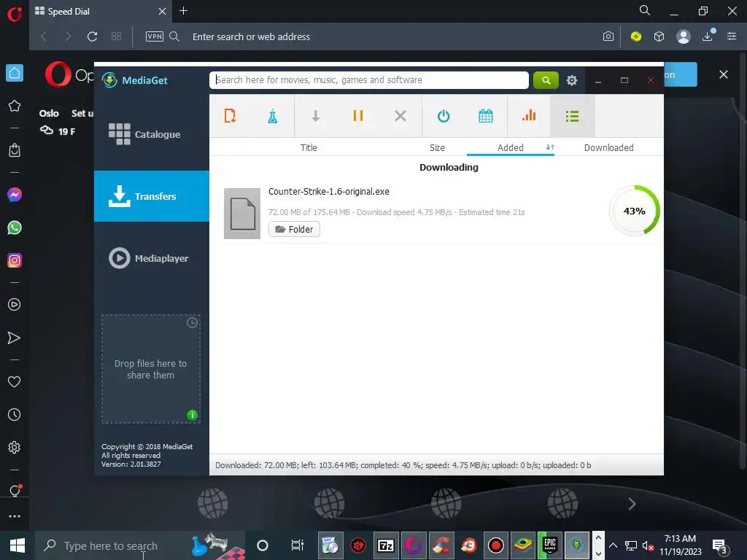The height and width of the screenshot is (560, 747).
Task: Open the Mediaplayer section
Action: click(152, 258)
